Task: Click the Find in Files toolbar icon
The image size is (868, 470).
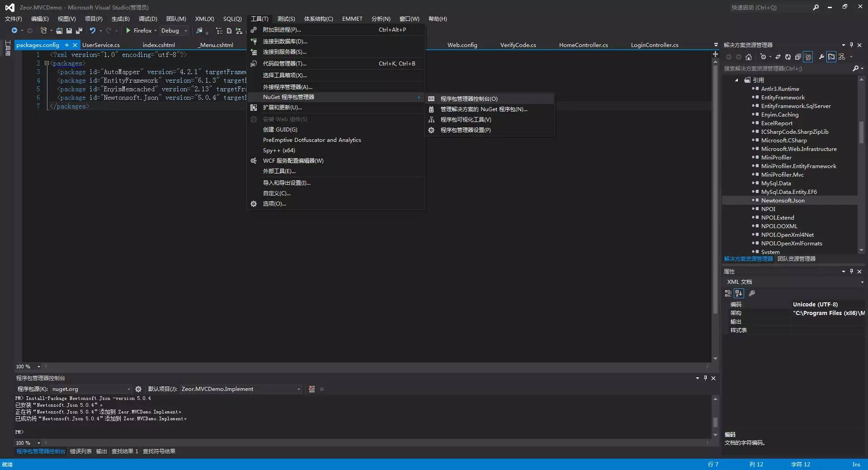Action: tap(199, 30)
